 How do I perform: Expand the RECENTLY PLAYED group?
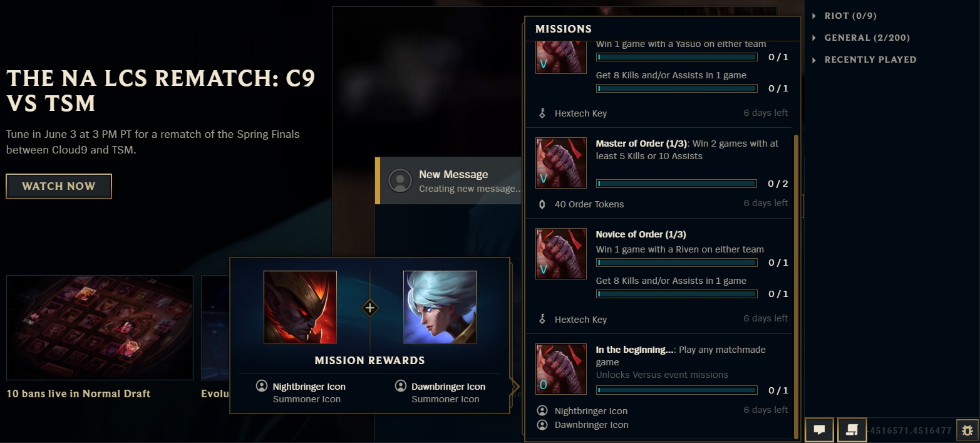[x=864, y=60]
